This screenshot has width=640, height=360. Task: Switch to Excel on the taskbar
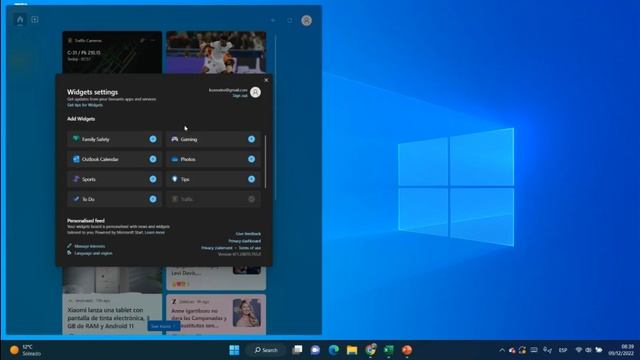point(389,350)
